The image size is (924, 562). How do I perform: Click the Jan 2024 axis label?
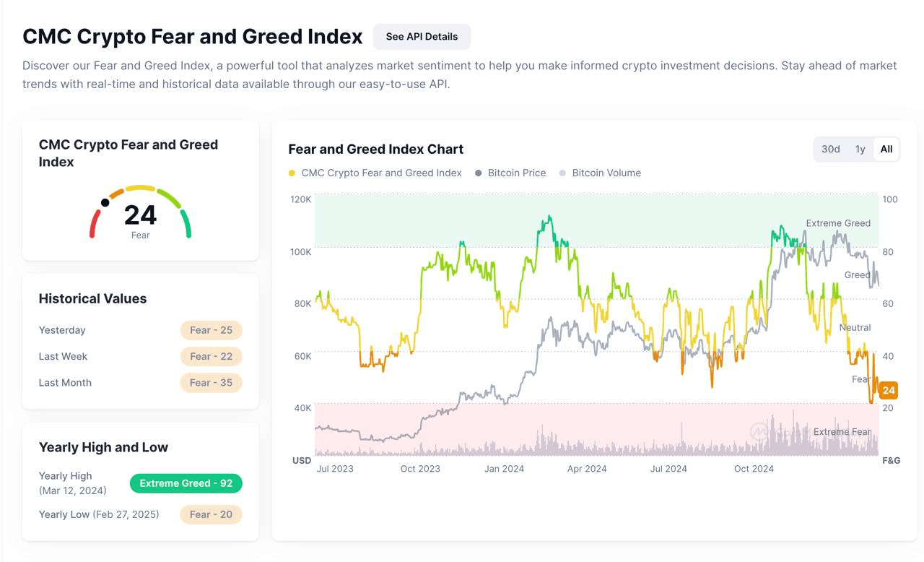tap(504, 469)
